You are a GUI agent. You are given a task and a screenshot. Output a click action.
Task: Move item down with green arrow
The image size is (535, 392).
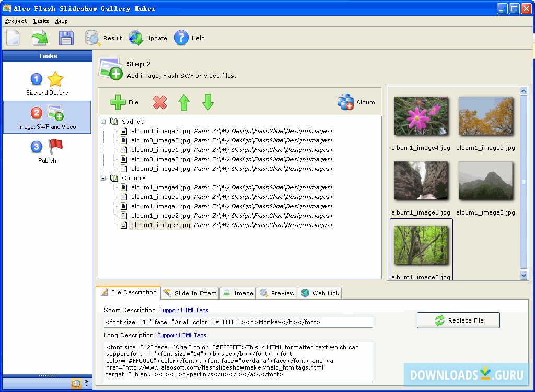(x=208, y=102)
